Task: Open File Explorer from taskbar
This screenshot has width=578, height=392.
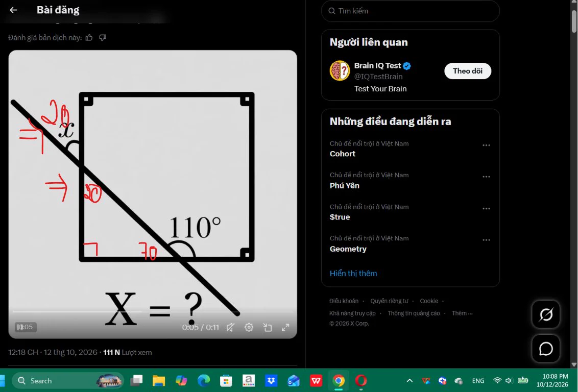Action: click(159, 381)
